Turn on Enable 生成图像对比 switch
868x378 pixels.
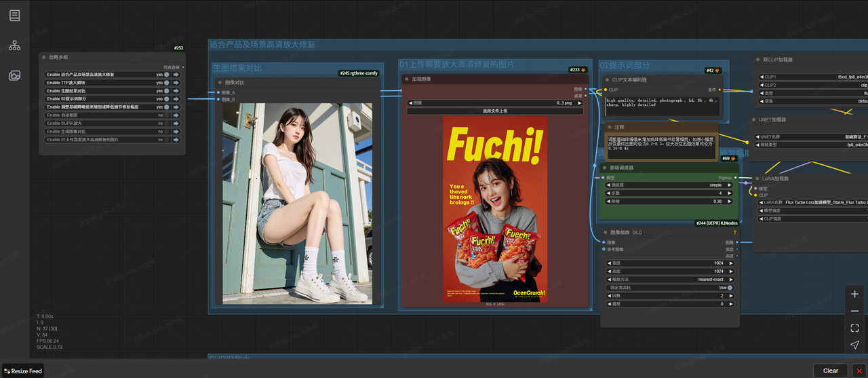pos(167,132)
